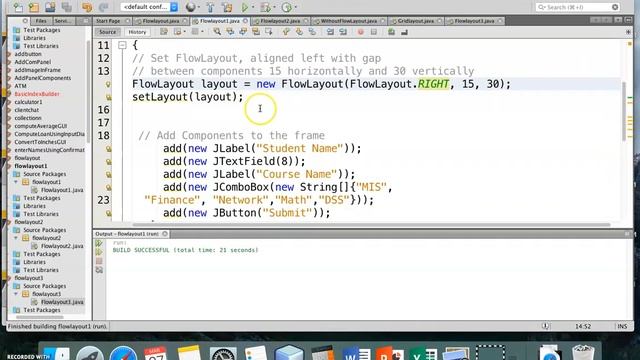
Task: Switch to the Files panel tab
Action: [x=41, y=21]
